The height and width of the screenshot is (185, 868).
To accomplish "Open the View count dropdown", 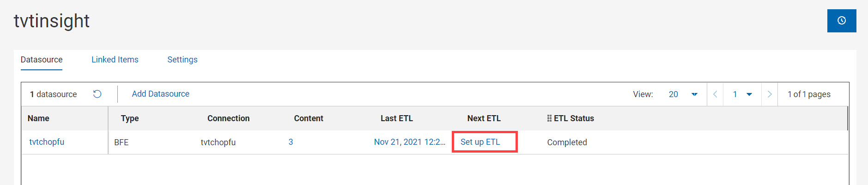I will [x=694, y=94].
